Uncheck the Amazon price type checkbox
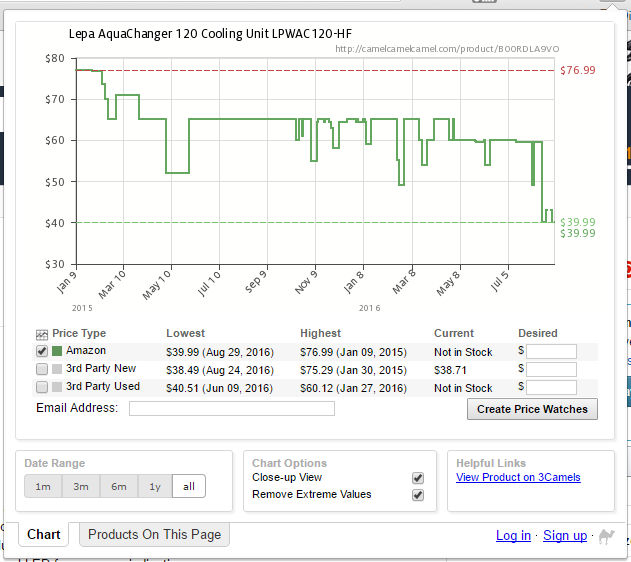Viewport: 631px width, 562px height. pyautogui.click(x=42, y=351)
